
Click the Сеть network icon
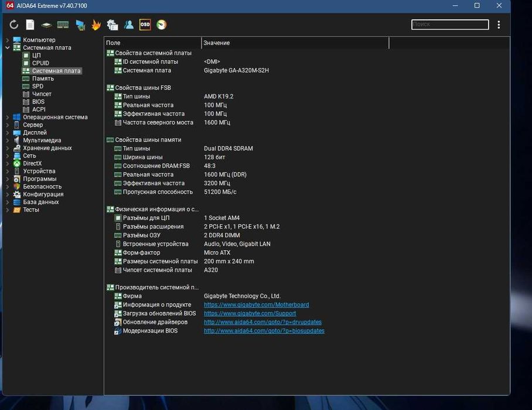point(16,156)
